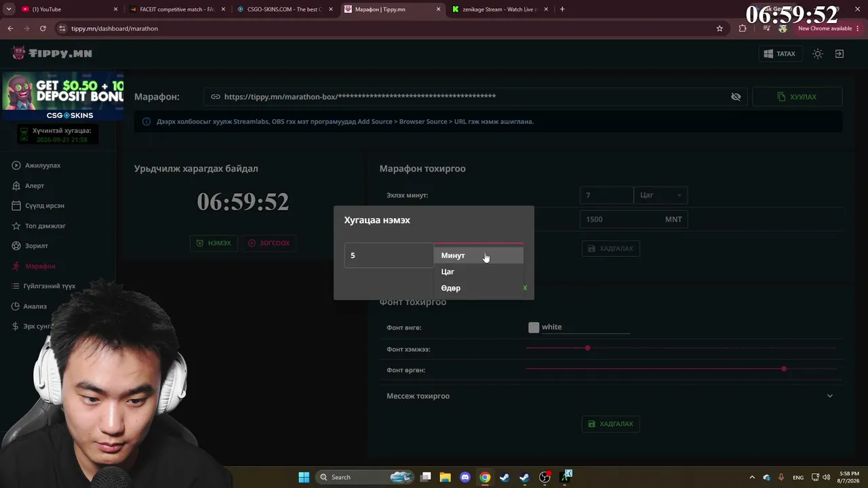Open OBS Studio from the taskbar

click(x=545, y=477)
